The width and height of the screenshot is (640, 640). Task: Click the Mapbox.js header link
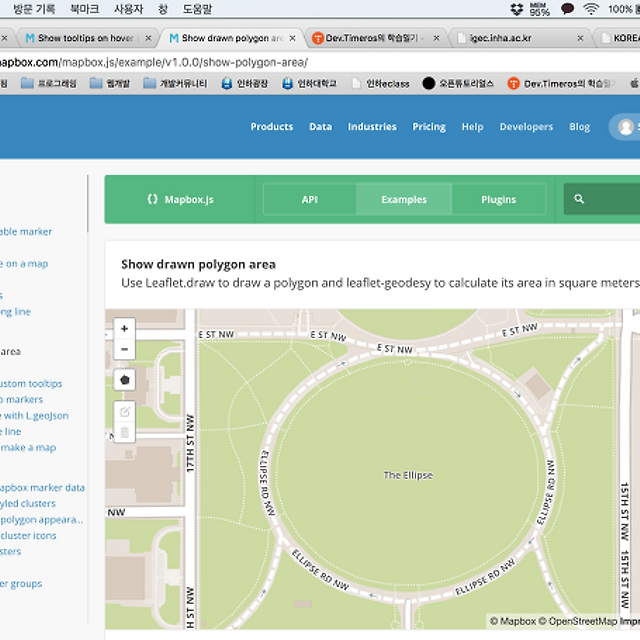(x=180, y=199)
